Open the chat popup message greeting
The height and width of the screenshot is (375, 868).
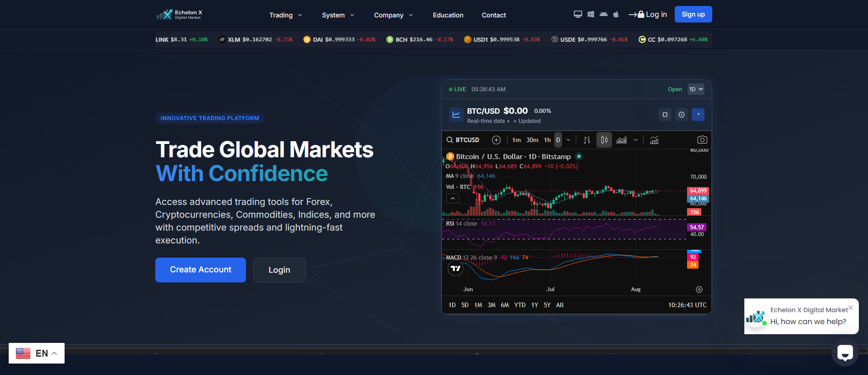click(808, 321)
